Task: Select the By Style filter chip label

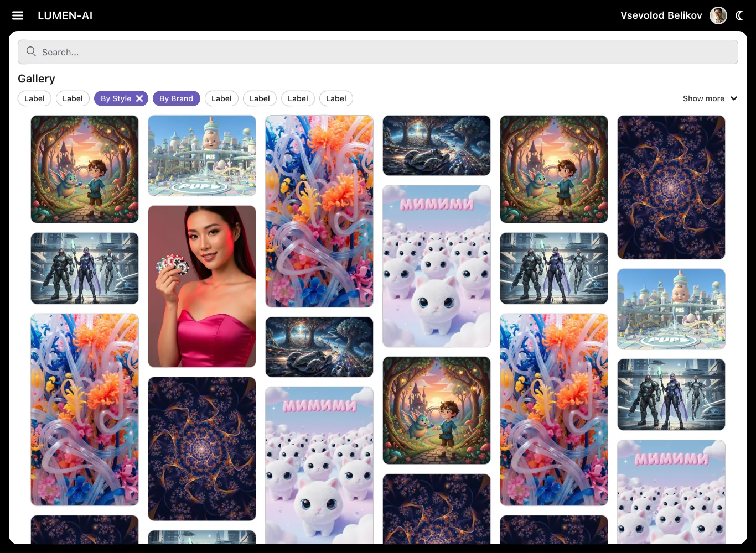Action: pos(116,98)
